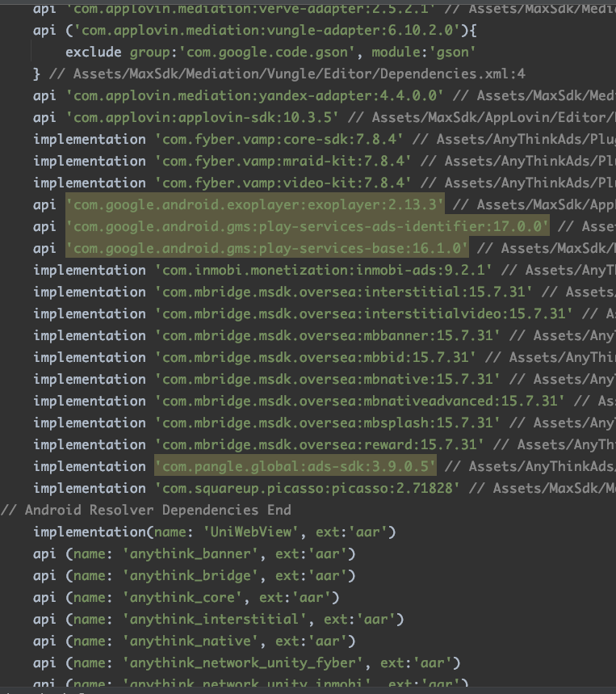The image size is (616, 694).
Task: Click the mbridge mbbanner:15.7.31 dependency
Action: pos(327,335)
